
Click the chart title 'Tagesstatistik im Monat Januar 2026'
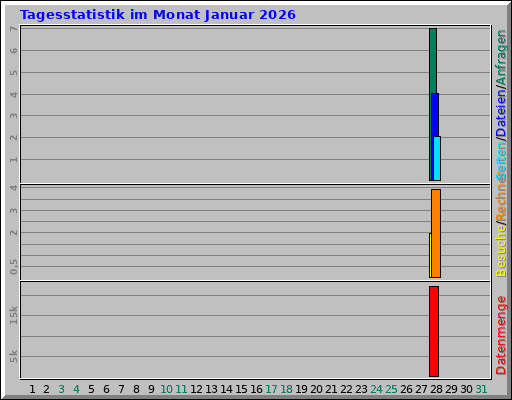[x=158, y=15]
